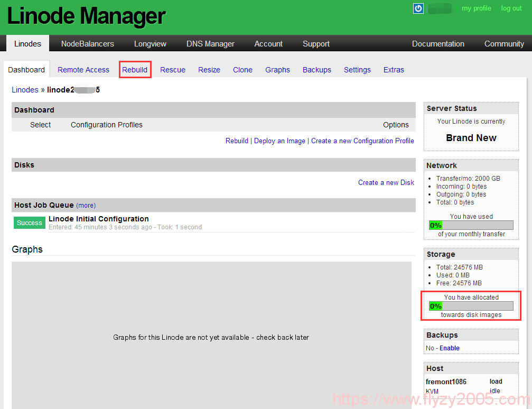
Task: Switch to the Clone tab
Action: 242,70
